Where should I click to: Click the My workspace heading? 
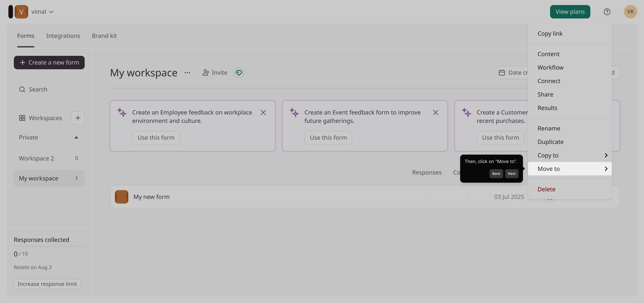pyautogui.click(x=143, y=73)
